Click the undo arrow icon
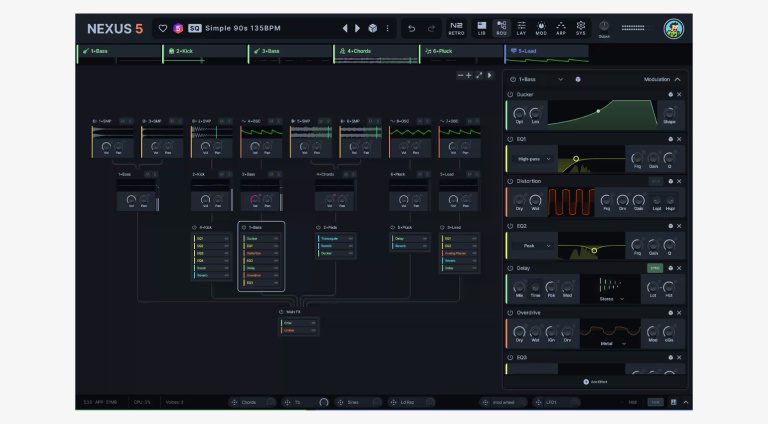Viewport: 768px width, 424px height. [x=411, y=28]
